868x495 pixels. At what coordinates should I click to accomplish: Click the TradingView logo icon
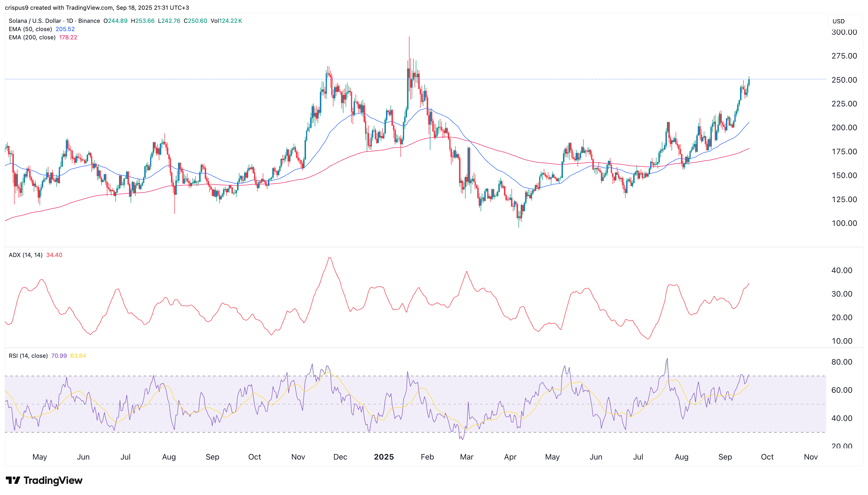point(13,480)
